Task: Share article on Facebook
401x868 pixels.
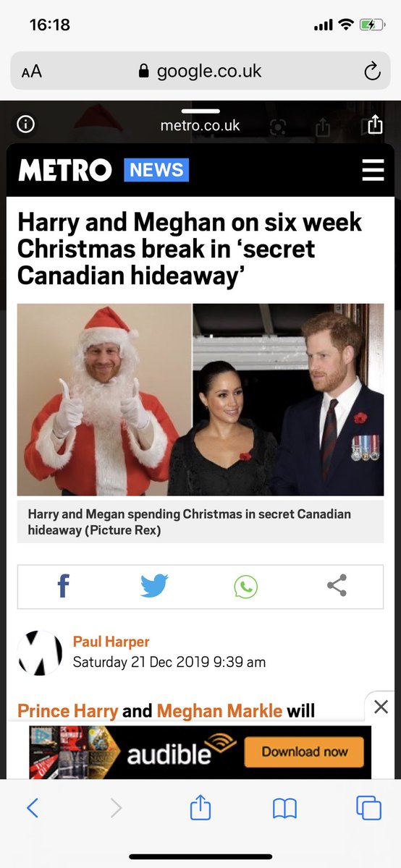Action: 63,585
